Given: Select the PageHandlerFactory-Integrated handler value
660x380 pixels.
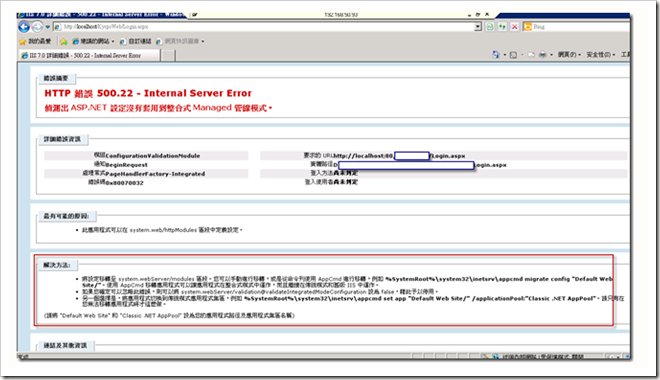Looking at the screenshot, I should [155, 174].
